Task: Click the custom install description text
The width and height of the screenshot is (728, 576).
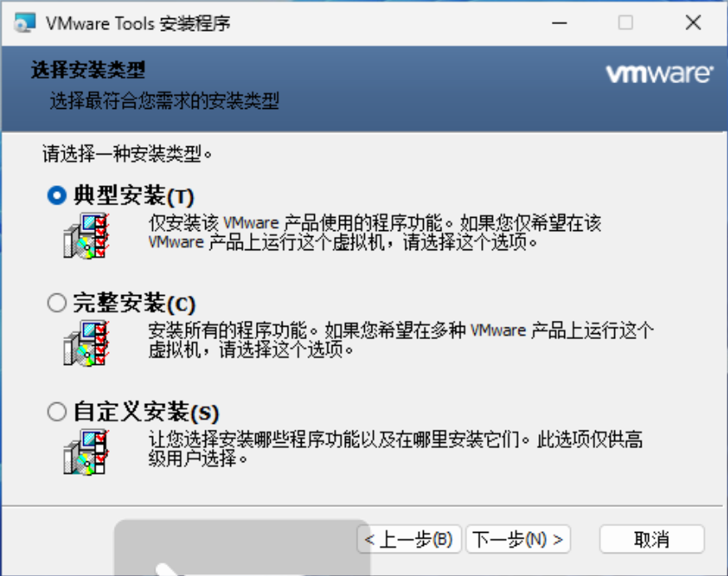Action: click(x=396, y=449)
